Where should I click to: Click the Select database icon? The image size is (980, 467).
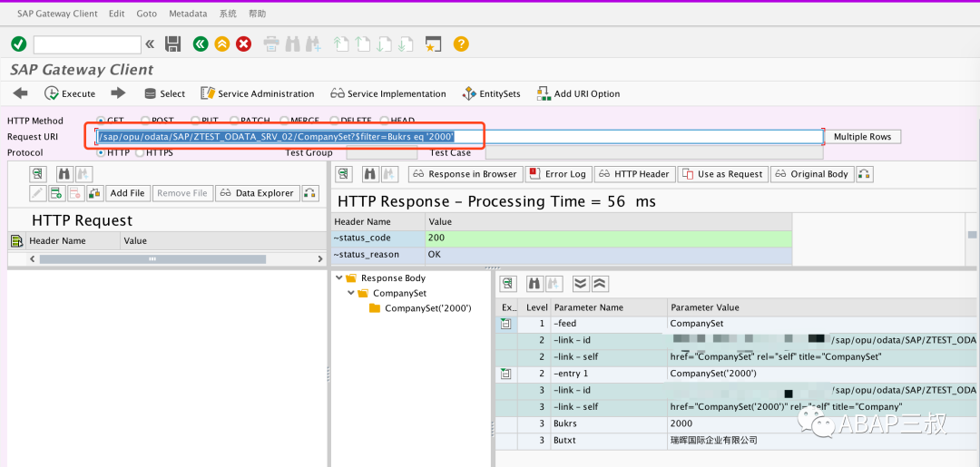point(150,93)
